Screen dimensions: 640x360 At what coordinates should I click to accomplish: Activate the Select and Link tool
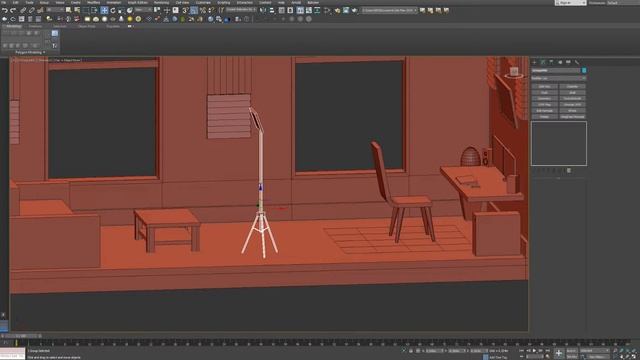[23, 10]
